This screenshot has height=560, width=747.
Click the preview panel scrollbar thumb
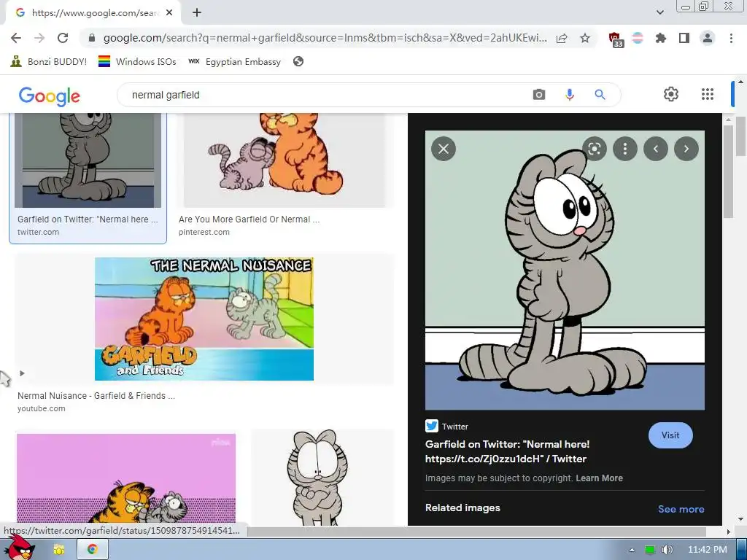[727, 174]
